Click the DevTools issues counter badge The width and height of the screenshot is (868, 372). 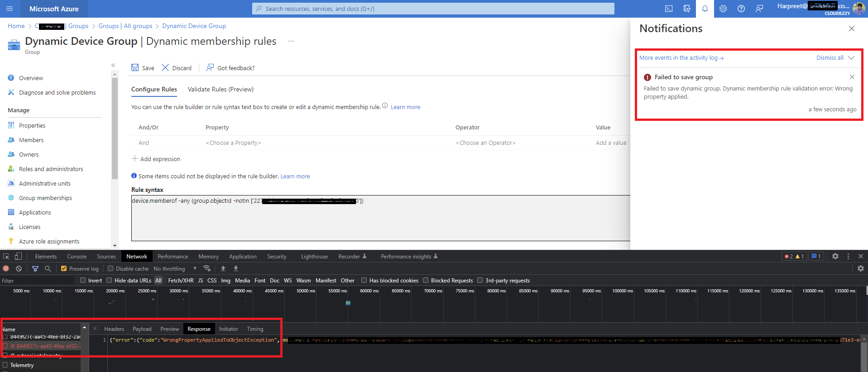tap(816, 256)
